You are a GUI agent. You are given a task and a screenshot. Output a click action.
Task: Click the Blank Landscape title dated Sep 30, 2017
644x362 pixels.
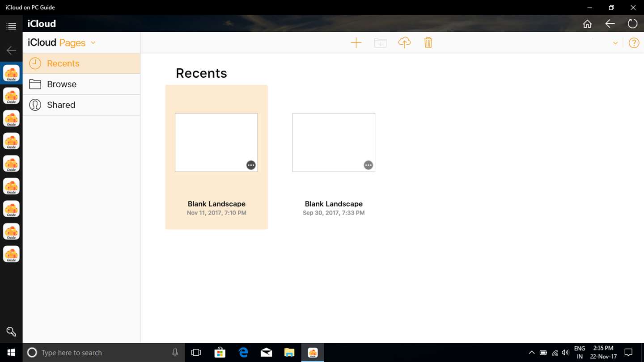coord(334,204)
